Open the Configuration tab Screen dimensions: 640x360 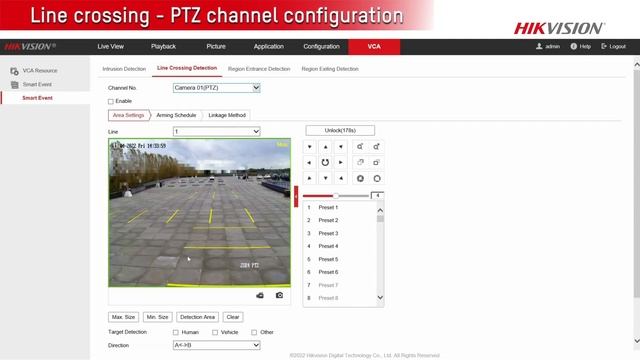click(x=321, y=47)
